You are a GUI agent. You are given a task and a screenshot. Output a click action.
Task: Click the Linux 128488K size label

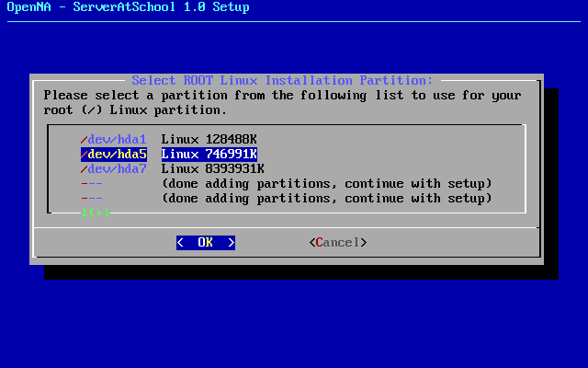(209, 139)
